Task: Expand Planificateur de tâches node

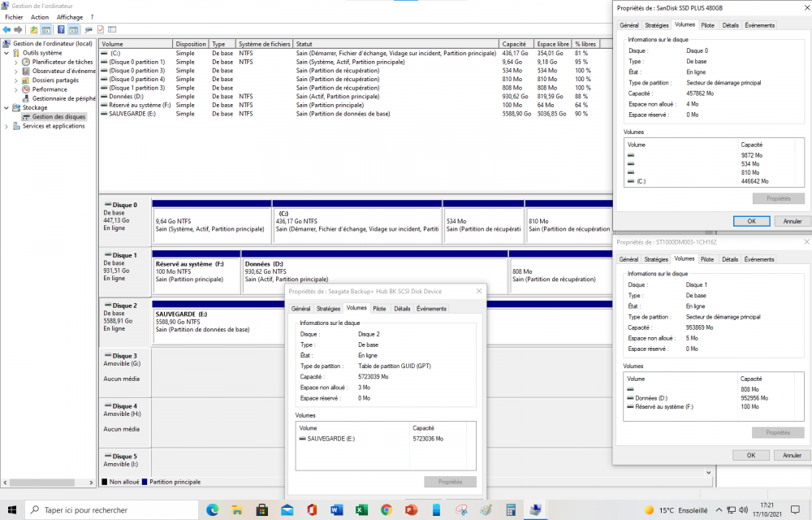Action: pos(17,62)
